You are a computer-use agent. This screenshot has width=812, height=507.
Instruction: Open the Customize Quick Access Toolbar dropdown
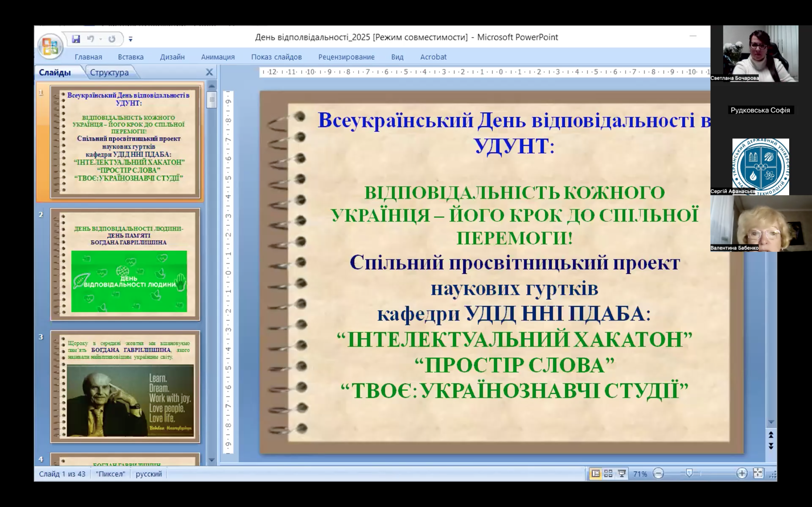click(131, 39)
